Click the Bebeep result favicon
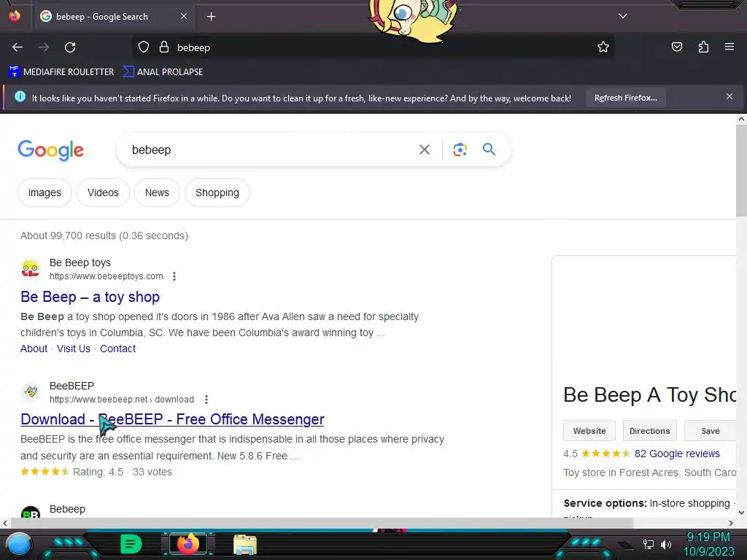The image size is (747, 560). coord(31,513)
